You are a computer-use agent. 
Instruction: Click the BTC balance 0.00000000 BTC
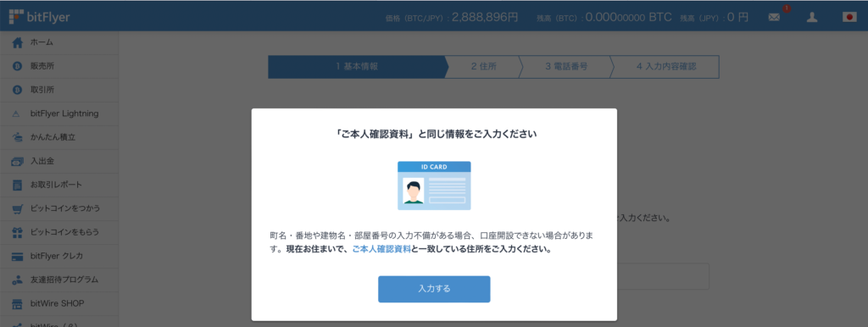coord(628,17)
